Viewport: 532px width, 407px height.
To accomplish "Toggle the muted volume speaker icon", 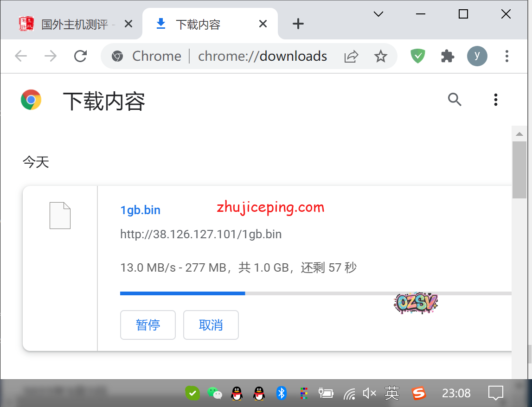I will coord(369,393).
